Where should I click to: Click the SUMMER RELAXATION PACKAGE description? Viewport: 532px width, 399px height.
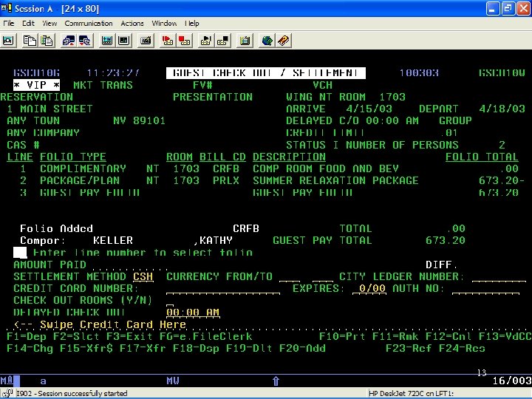click(335, 180)
